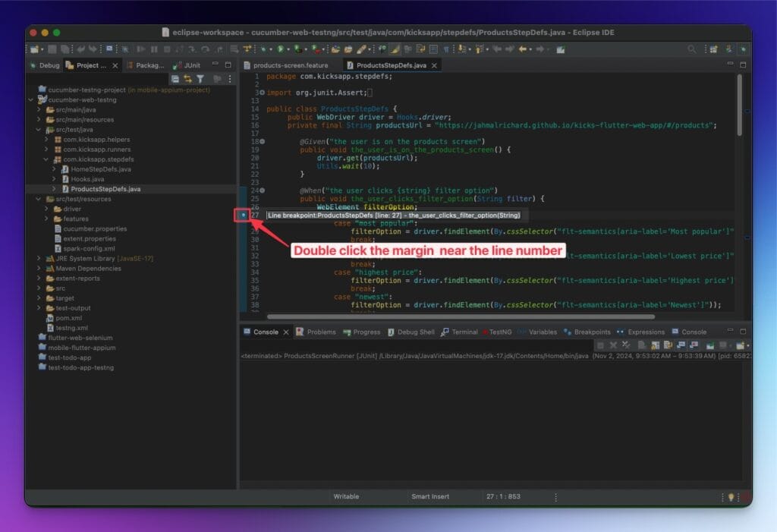Click the Next Annotation toolbar icon

tap(462, 49)
